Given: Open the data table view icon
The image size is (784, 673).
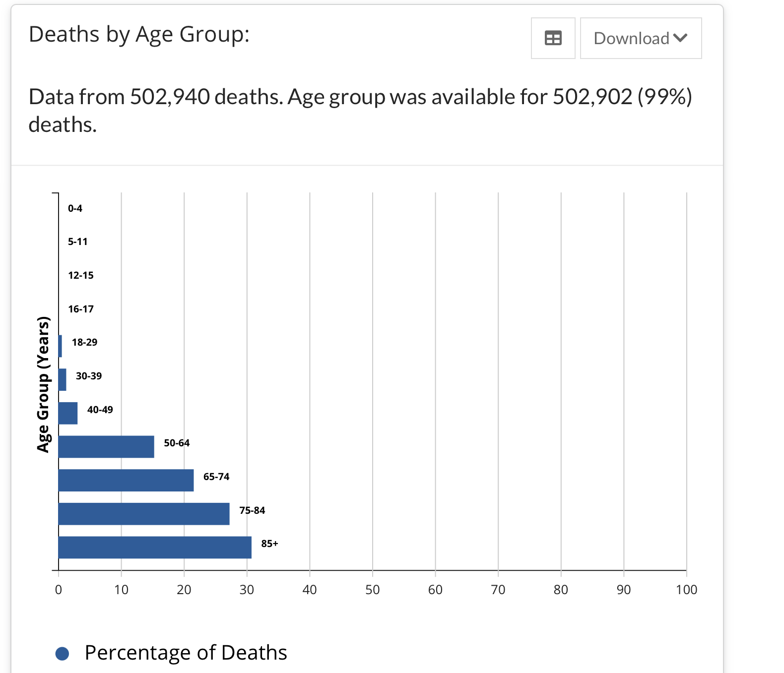Looking at the screenshot, I should 553,38.
